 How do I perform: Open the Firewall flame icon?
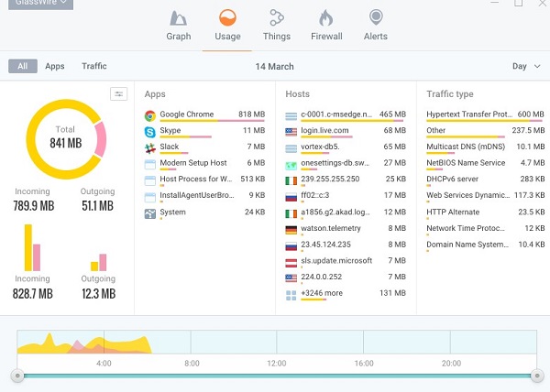point(326,18)
